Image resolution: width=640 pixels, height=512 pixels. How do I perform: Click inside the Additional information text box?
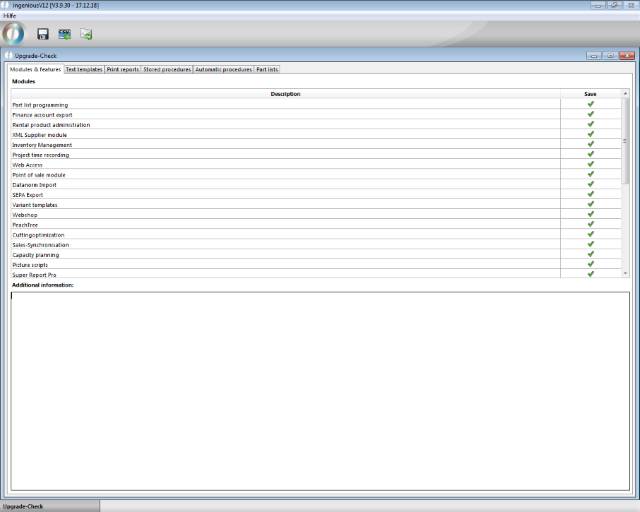tap(320, 390)
